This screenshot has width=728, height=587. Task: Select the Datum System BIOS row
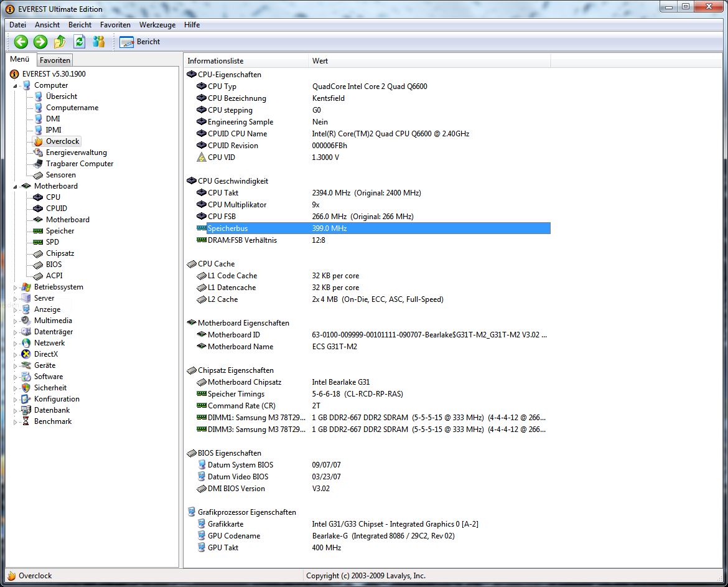coord(373,465)
